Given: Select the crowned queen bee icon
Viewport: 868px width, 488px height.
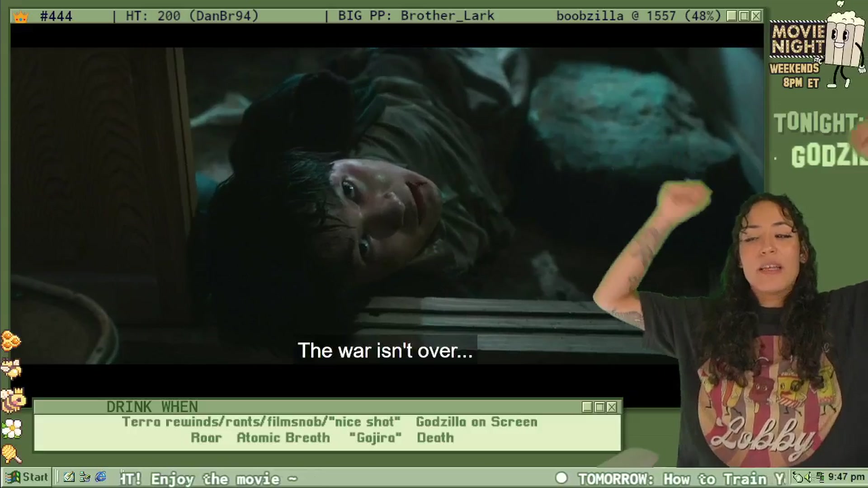Looking at the screenshot, I should click(13, 400).
